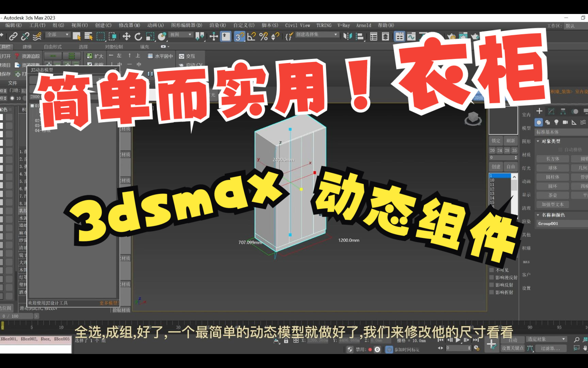Viewport: 588px width, 368px height.
Task: Select the Cameras creation icon
Action: [565, 122]
